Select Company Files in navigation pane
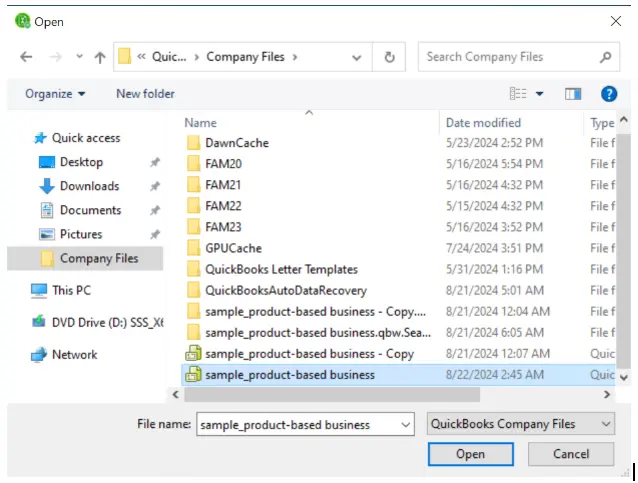Screen dimensions: 638x483 [x=85, y=258]
